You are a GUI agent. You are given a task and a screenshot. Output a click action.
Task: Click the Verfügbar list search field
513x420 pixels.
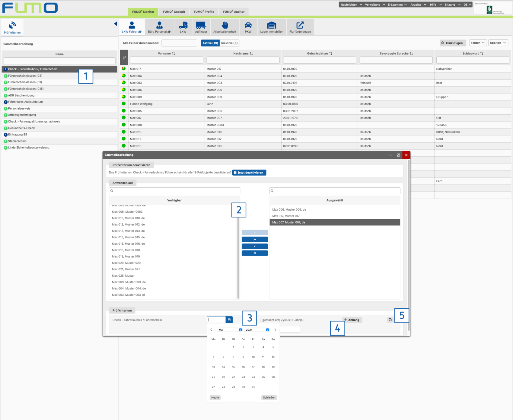(x=175, y=191)
